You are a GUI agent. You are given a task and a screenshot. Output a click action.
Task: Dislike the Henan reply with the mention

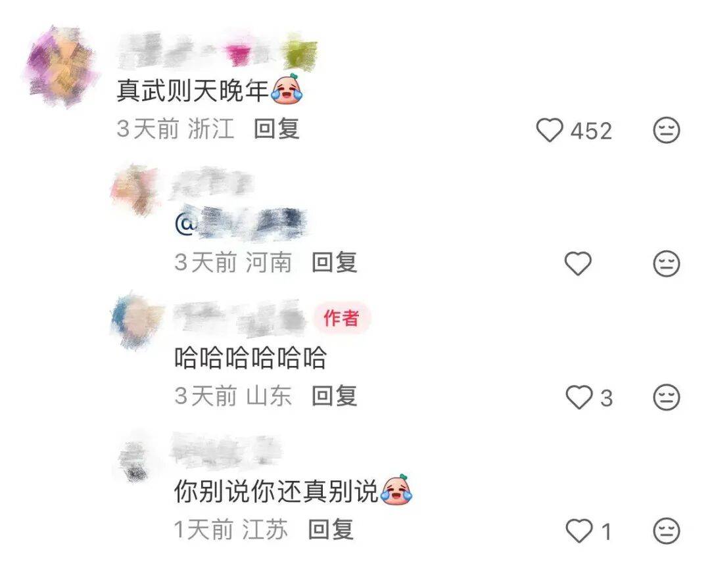(667, 263)
